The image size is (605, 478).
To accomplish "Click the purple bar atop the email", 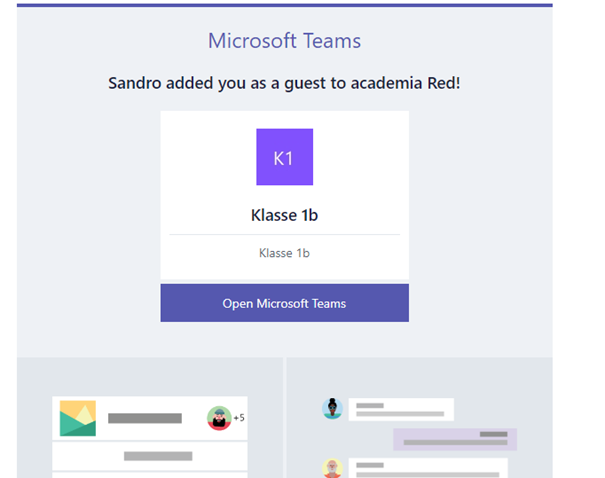I will click(284, 5).
